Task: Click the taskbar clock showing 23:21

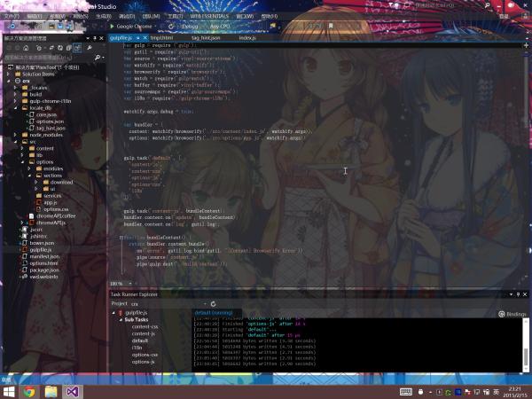Action: coord(515,392)
